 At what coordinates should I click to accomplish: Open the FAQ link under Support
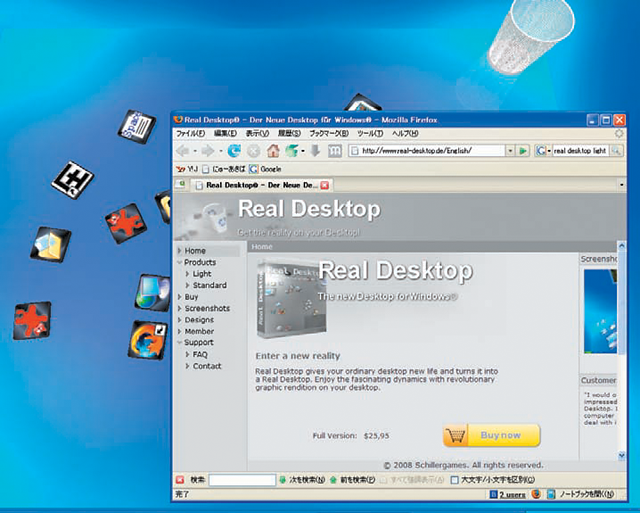pyautogui.click(x=200, y=355)
